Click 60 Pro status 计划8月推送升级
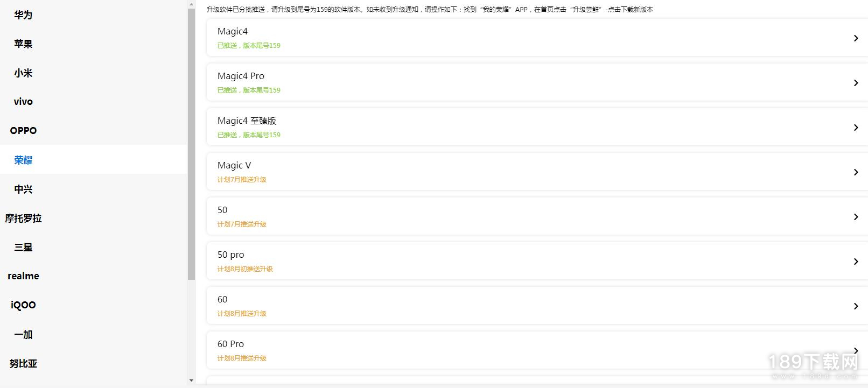The height and width of the screenshot is (388, 868). (242, 358)
